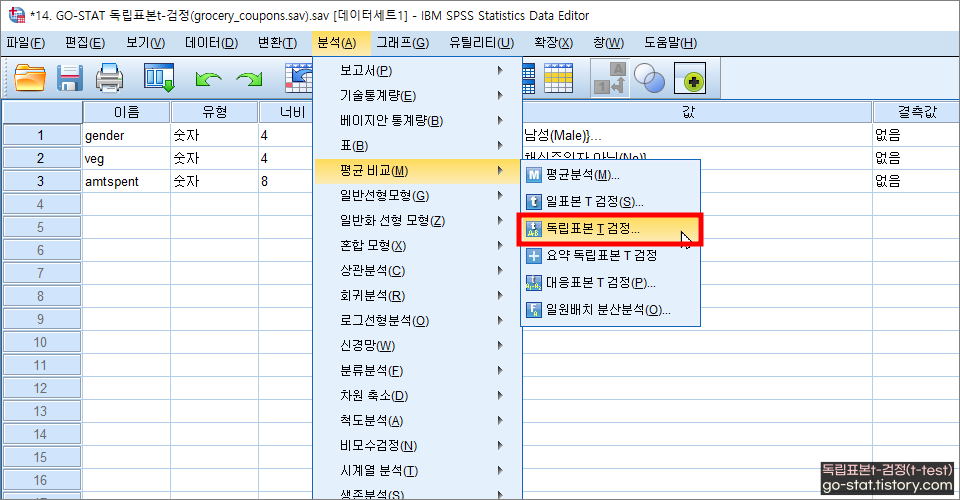Open the 유틸리티(U) menu

[481, 43]
